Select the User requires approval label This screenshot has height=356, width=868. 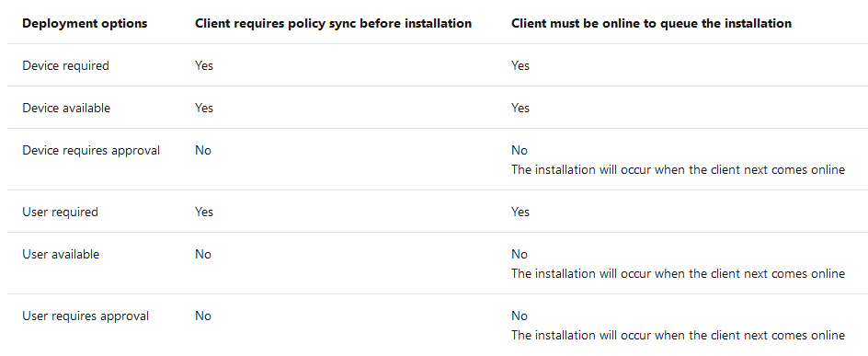click(86, 316)
